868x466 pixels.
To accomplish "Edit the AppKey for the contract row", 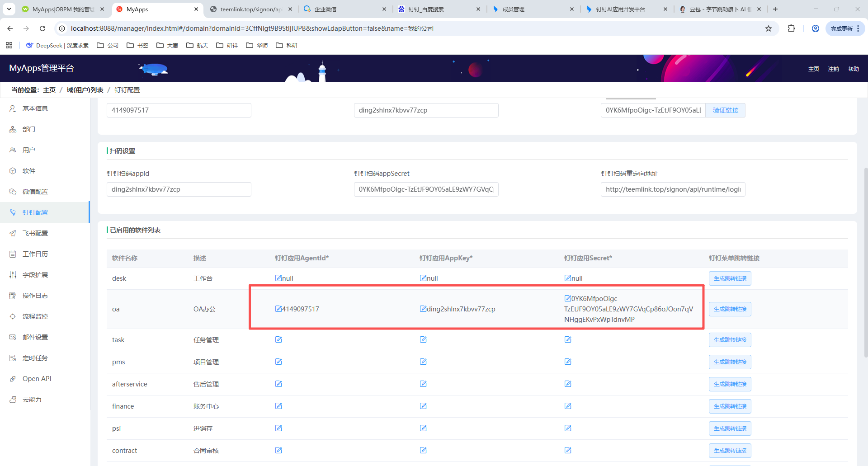I will coord(423,450).
